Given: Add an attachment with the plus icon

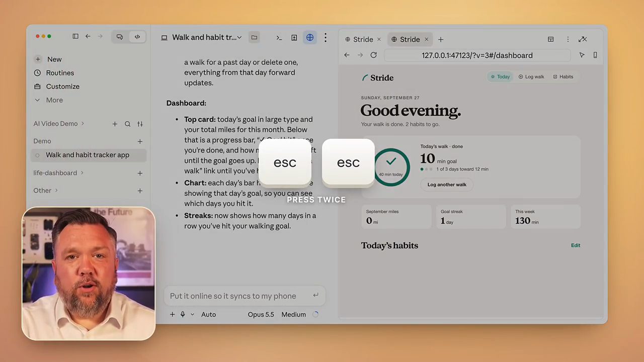Looking at the screenshot, I should (172, 314).
